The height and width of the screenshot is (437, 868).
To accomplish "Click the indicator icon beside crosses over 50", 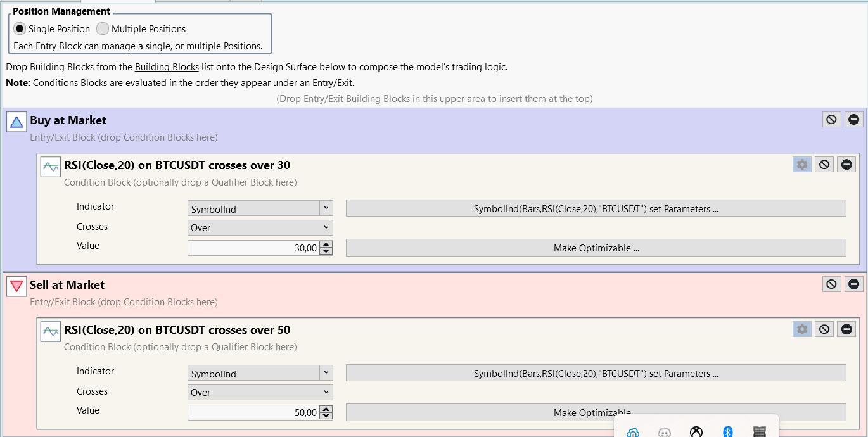I will 51,331.
